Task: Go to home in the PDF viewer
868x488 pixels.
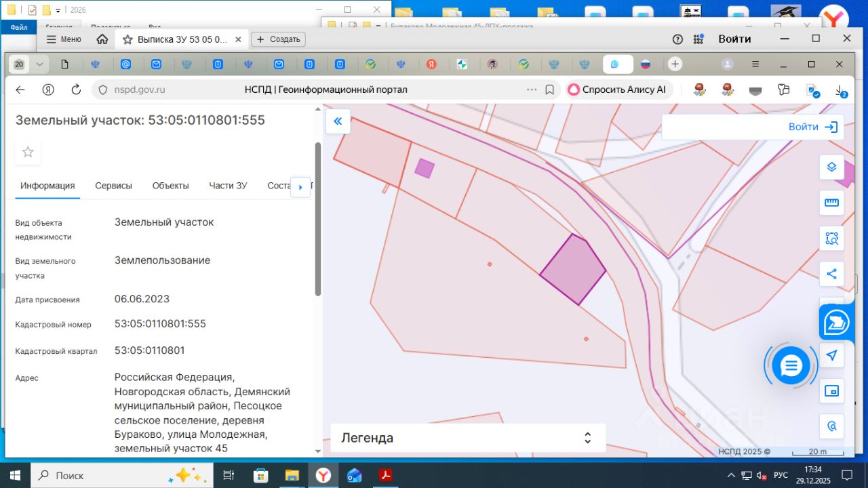Action: (x=102, y=39)
